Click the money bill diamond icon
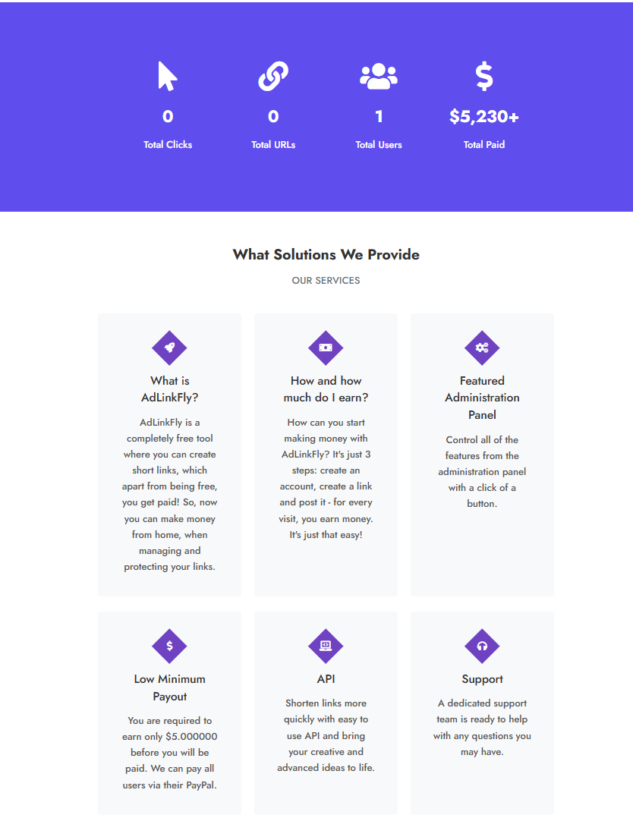This screenshot has height=840, width=633. tap(326, 348)
